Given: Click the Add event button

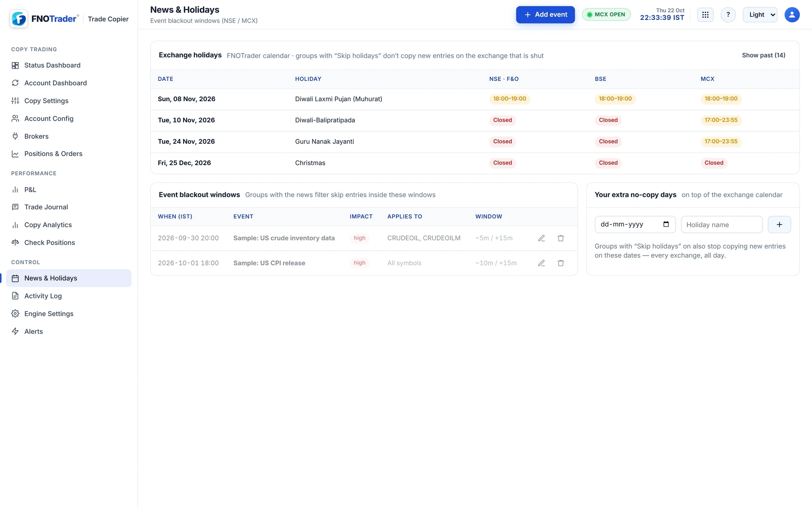Looking at the screenshot, I should (545, 15).
